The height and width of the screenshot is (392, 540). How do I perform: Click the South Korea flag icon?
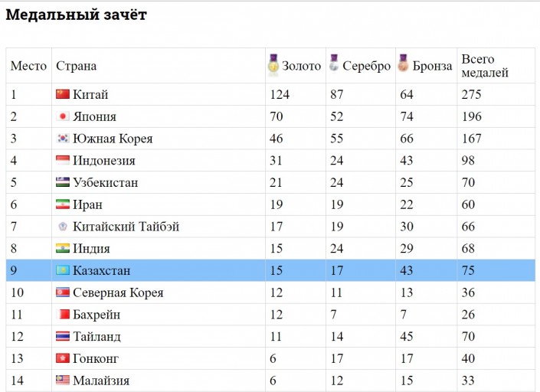(x=63, y=139)
